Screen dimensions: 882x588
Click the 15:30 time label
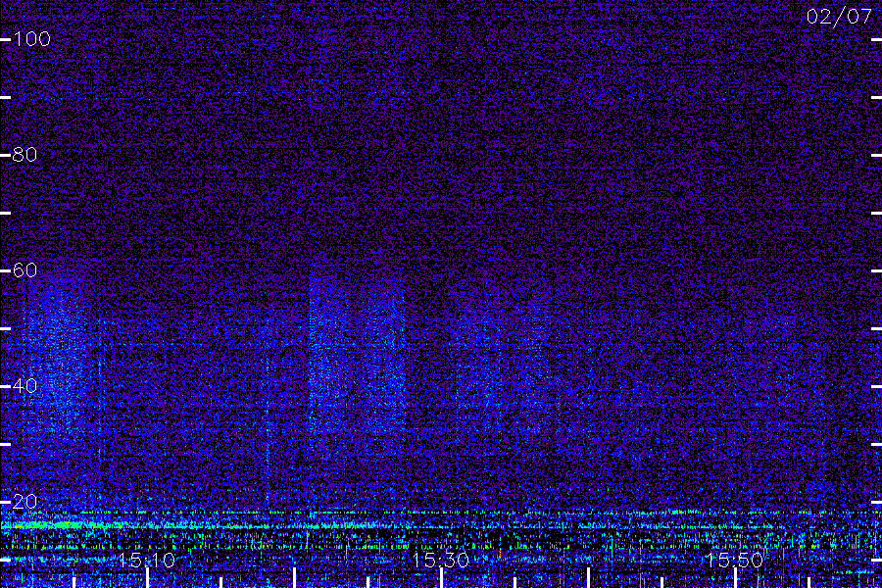[x=440, y=560]
